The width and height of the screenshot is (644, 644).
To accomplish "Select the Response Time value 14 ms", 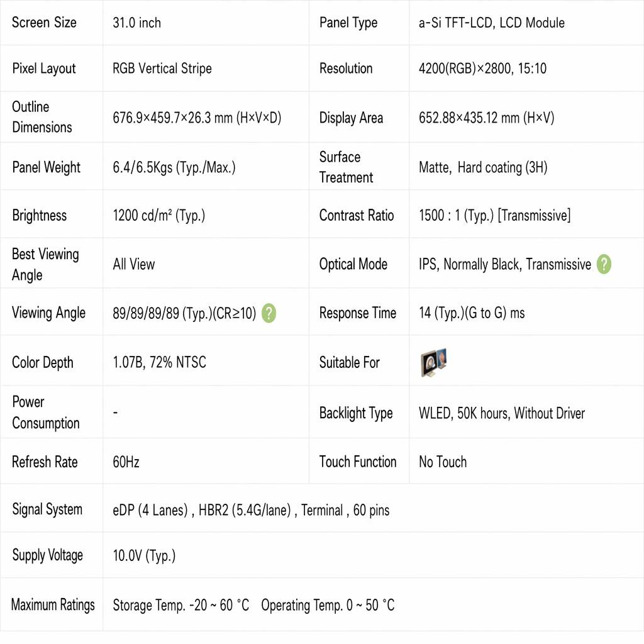I will click(472, 313).
